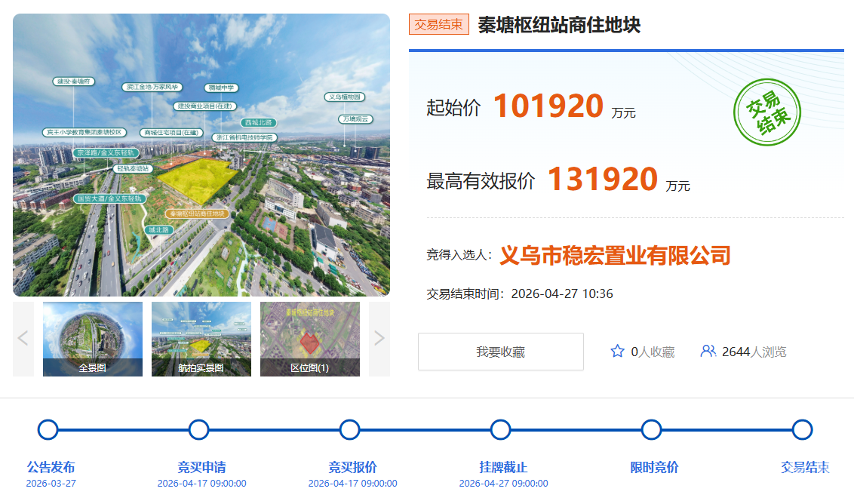Click the 交易结束 status tag beside title
Image resolution: width=854 pixels, height=504 pixels.
[439, 25]
